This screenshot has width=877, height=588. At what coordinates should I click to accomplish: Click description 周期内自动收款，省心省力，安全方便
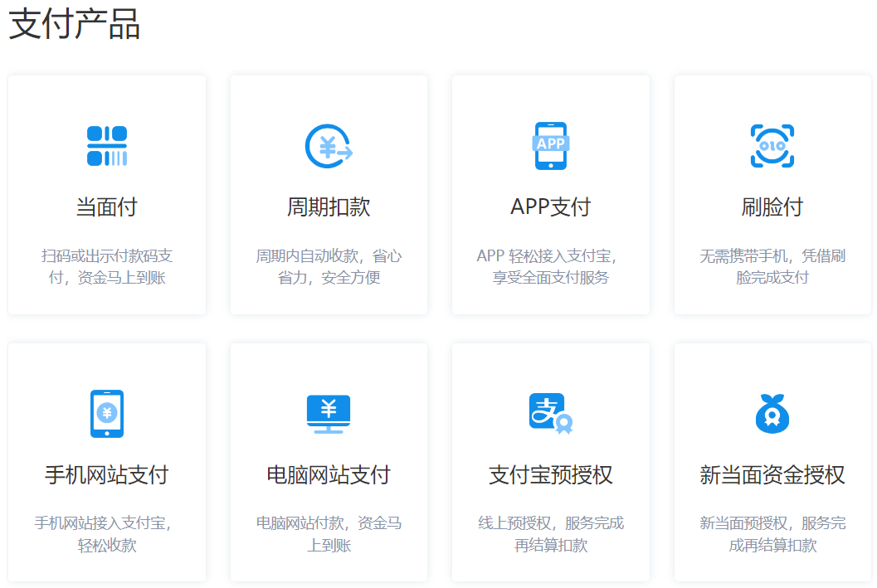click(329, 266)
